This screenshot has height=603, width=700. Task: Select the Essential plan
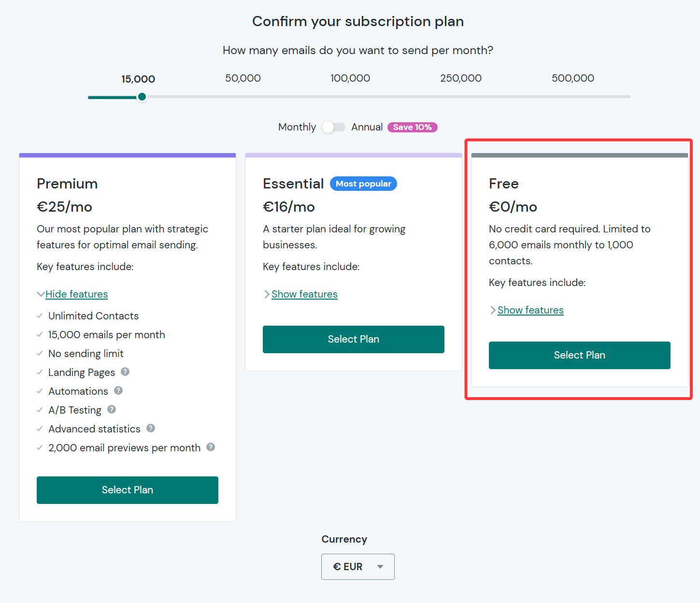click(353, 339)
